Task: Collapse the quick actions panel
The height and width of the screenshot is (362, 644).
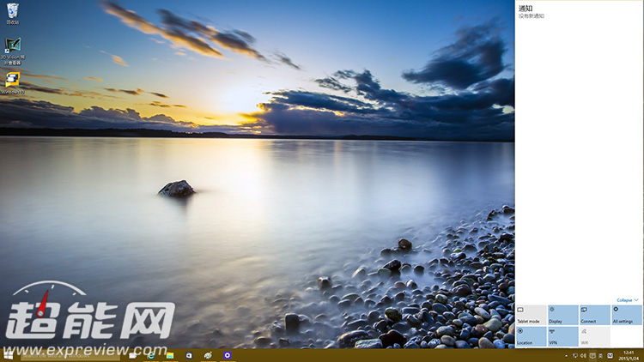Action: click(x=627, y=300)
